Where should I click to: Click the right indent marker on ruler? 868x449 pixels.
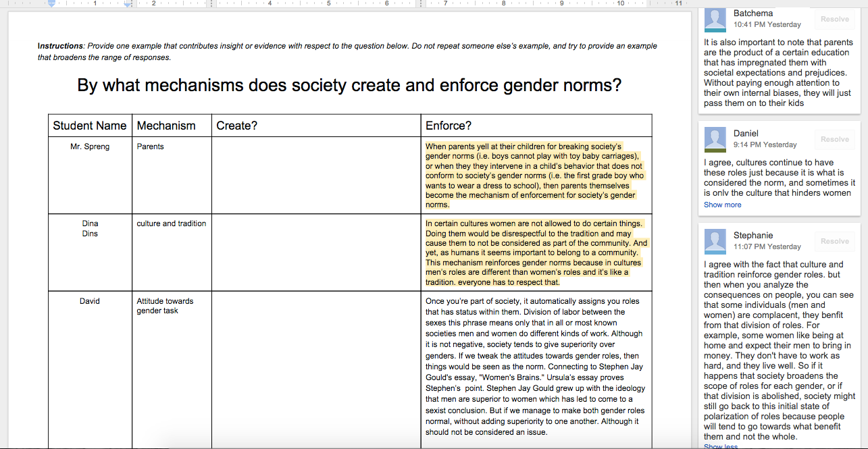point(128,4)
